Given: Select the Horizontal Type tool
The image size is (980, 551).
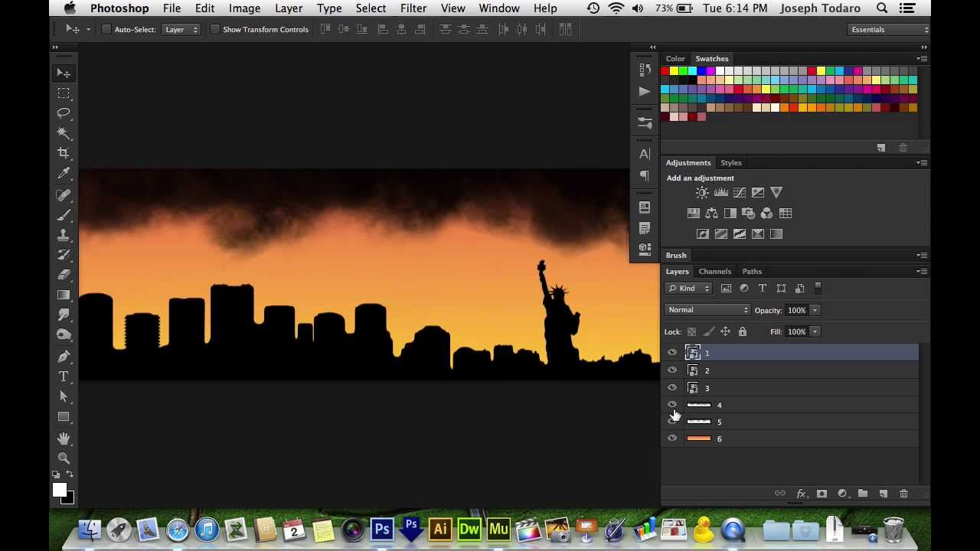Looking at the screenshot, I should point(64,377).
